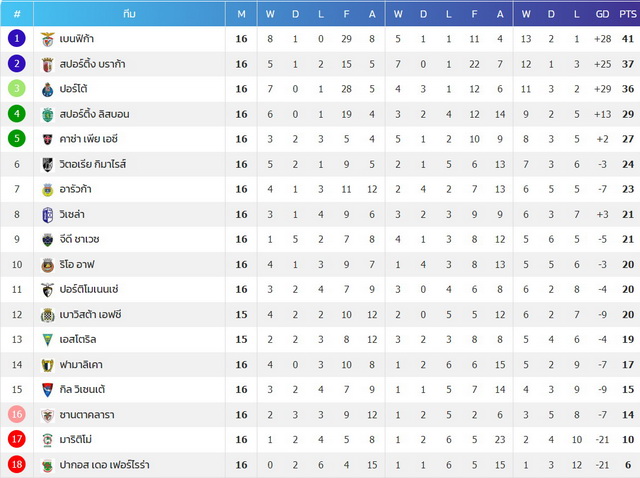Open the เบนฟิก้า team name link
640x478 pixels.
[77, 38]
